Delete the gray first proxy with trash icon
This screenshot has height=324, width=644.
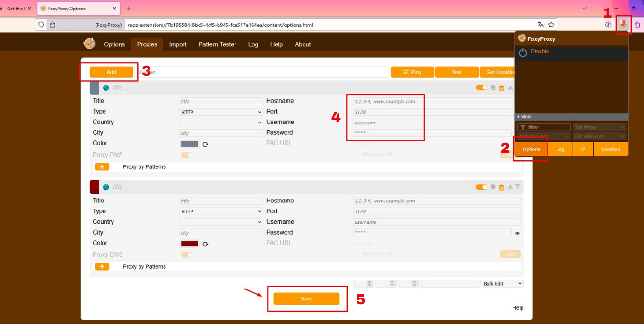[x=501, y=88]
